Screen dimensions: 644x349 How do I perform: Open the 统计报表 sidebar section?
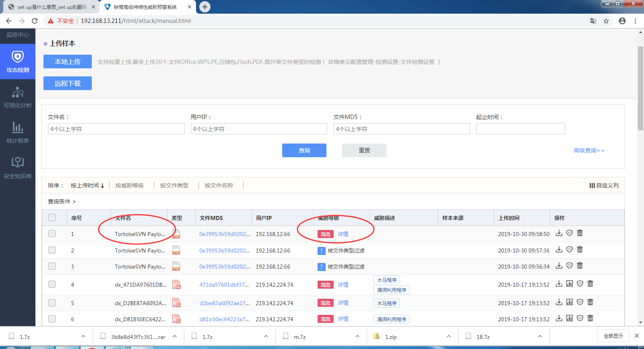pos(18,133)
